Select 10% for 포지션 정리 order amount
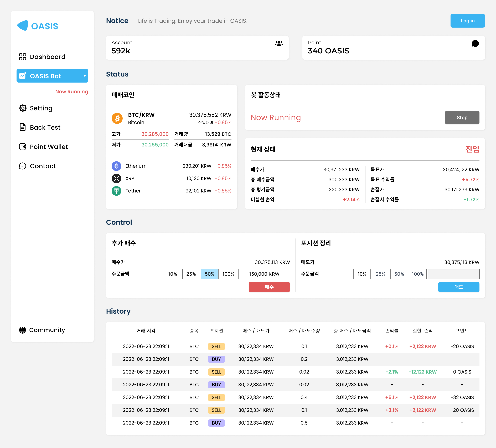This screenshot has width=496, height=448. click(x=362, y=274)
